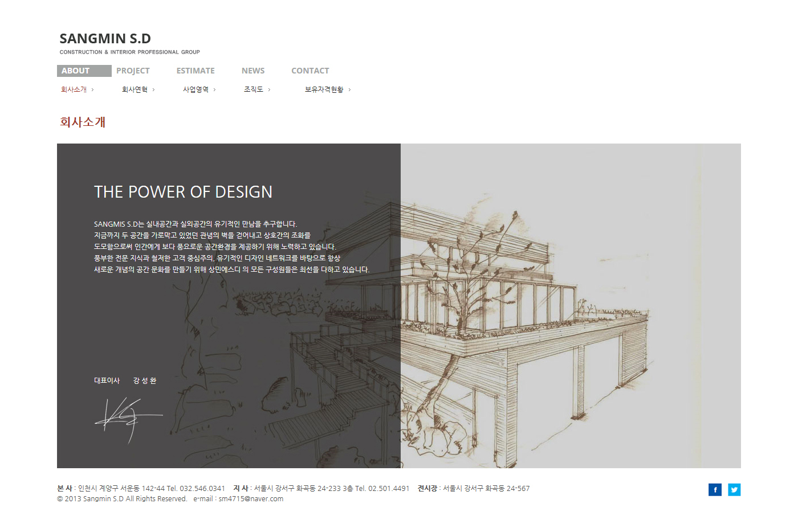Viewport: 798px width, 532px height.
Task: Open the 회사소개 submenu link
Action: (74, 90)
